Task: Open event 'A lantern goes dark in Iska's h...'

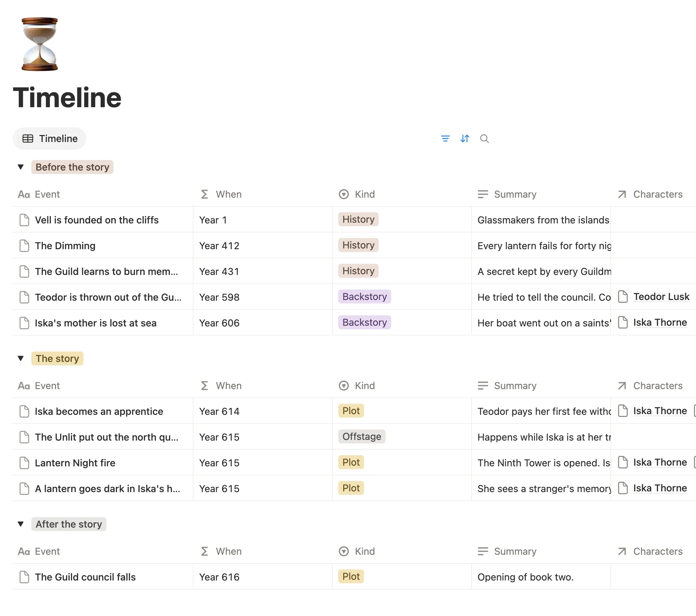Action: 108,489
